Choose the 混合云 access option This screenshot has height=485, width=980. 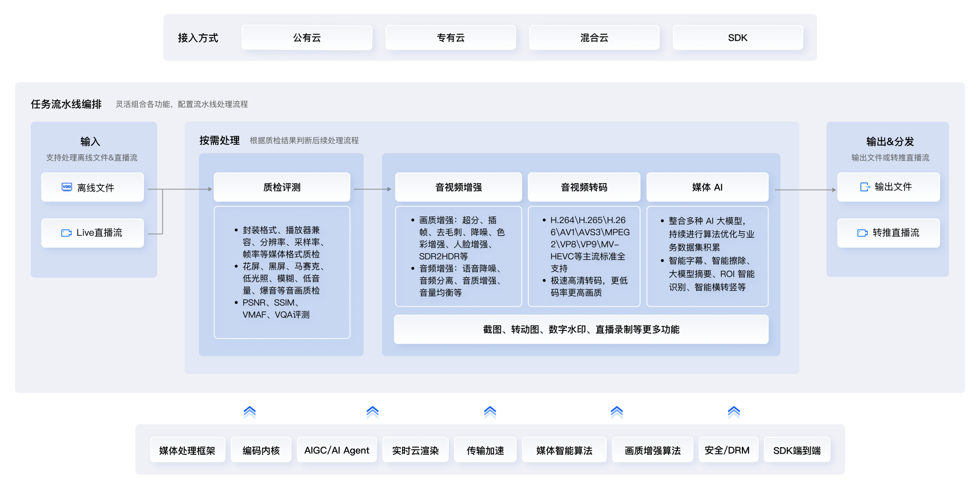click(x=594, y=38)
